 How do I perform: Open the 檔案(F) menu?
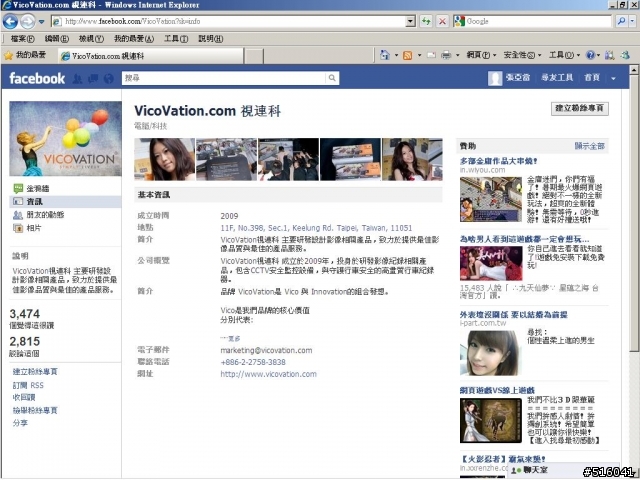coord(22,39)
